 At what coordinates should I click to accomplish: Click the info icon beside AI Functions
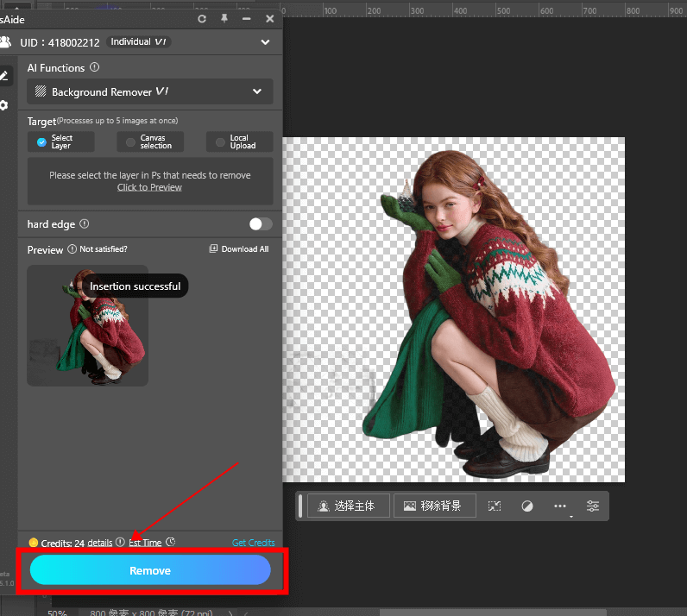pos(94,67)
